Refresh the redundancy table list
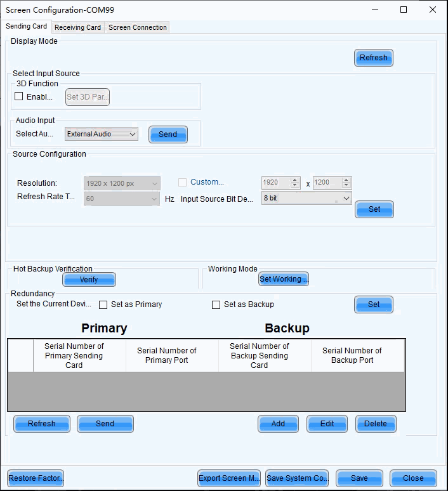Screen dimensions: 448x491 point(42,424)
